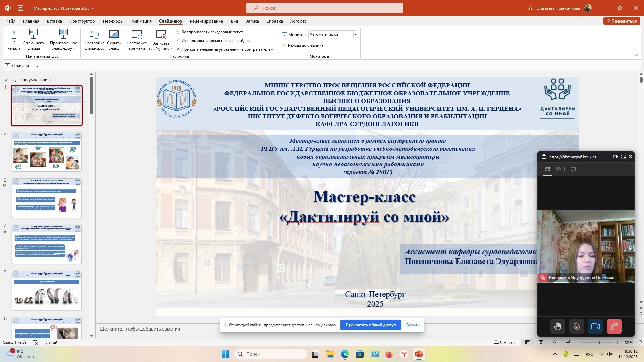Toggle 'Использовать время показа слайдов' checkbox
Image resolution: width=644 pixels, height=362 pixels.
pyautogui.click(x=178, y=40)
